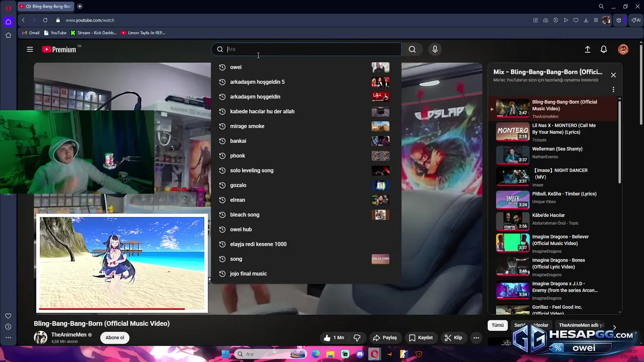Image resolution: width=644 pixels, height=362 pixels.
Task: Go back with the browser back arrow
Action: [x=23, y=20]
